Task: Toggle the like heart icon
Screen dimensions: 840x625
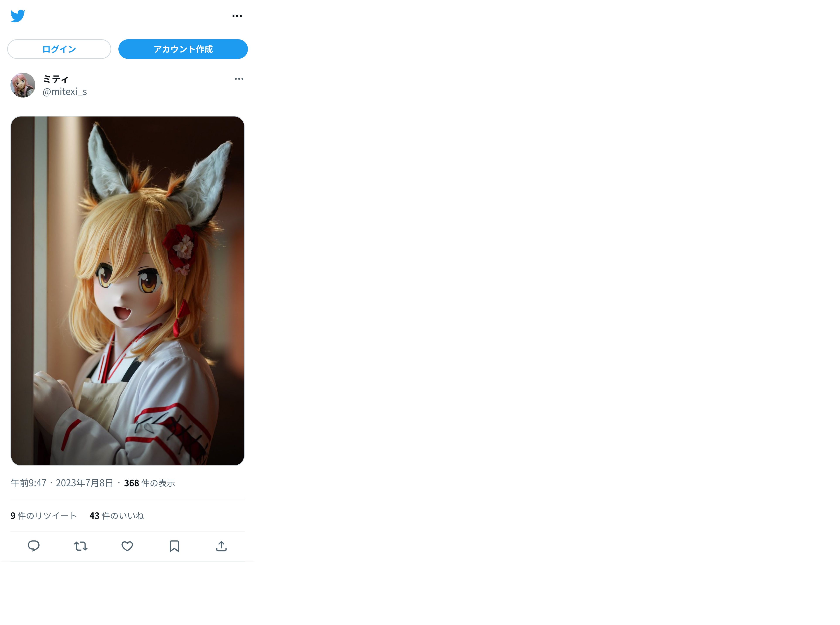Action: coord(127,546)
